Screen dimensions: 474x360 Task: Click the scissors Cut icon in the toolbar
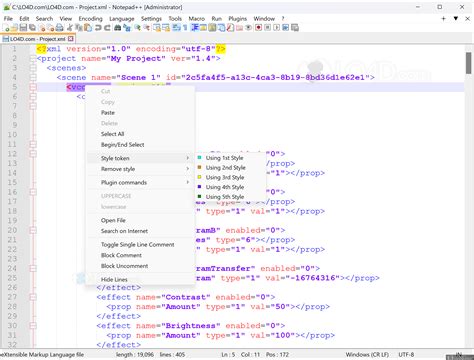(69, 28)
